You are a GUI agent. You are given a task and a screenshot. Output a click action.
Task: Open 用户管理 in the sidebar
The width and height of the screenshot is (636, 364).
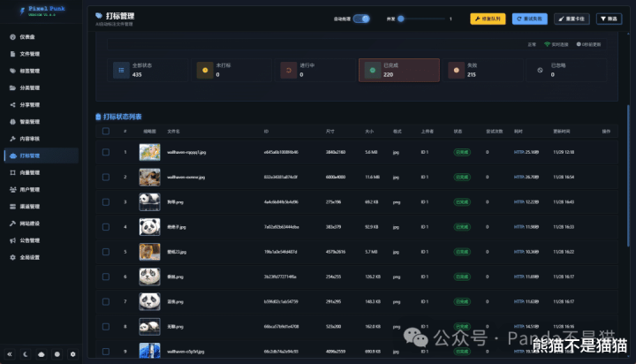28,189
